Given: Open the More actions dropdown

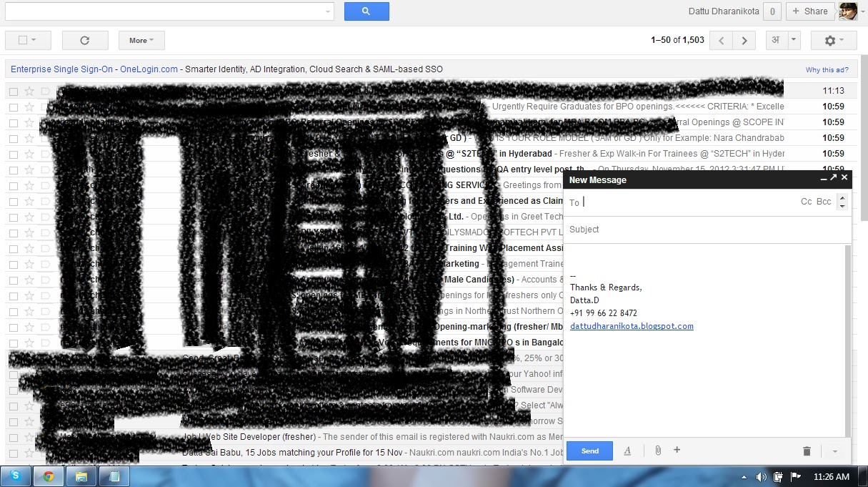Looking at the screenshot, I should [x=141, y=41].
